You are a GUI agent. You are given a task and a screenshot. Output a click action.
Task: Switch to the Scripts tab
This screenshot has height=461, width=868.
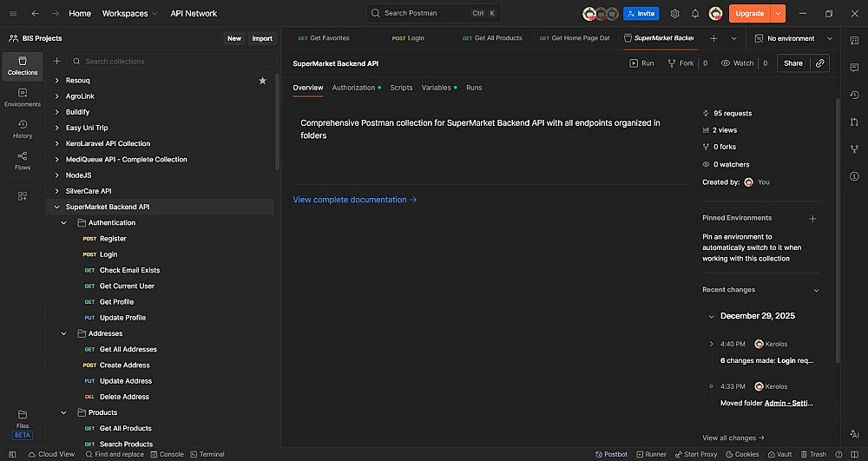tap(401, 88)
